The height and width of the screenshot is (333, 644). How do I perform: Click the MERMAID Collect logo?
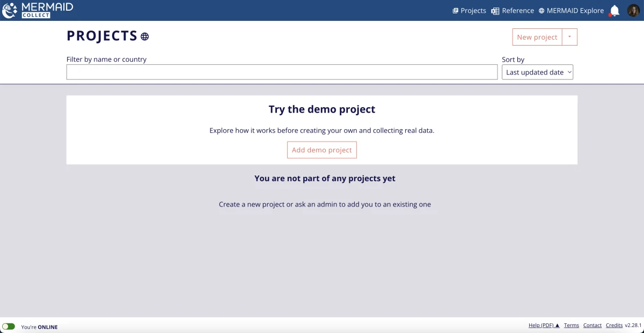click(38, 10)
